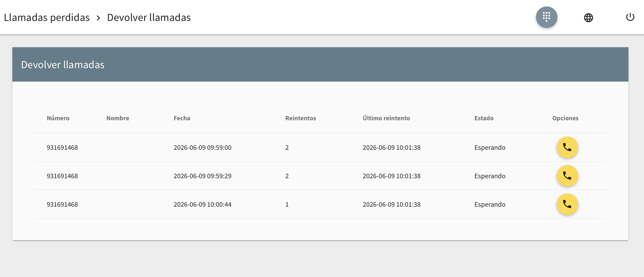This screenshot has height=277, width=644.
Task: Click retries value 2 in 09:59:00 row
Action: pos(287,148)
